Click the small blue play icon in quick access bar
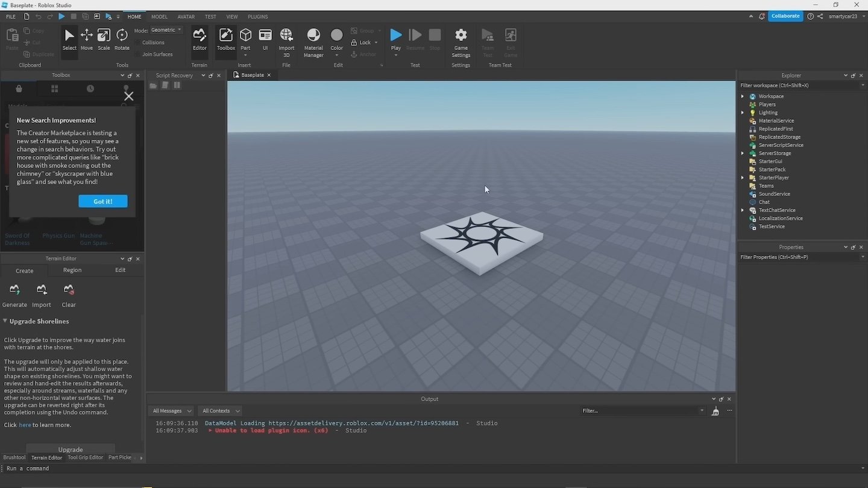Viewport: 868px width, 488px height. [x=61, y=16]
